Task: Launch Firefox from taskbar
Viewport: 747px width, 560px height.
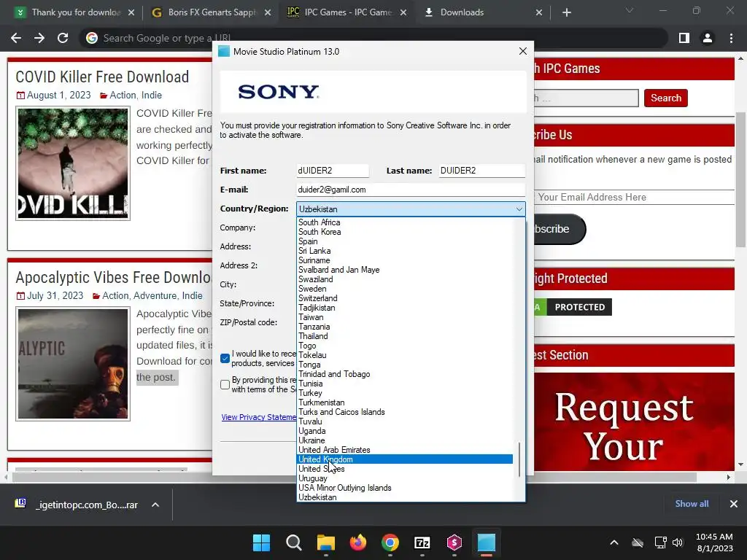Action: pos(357,542)
